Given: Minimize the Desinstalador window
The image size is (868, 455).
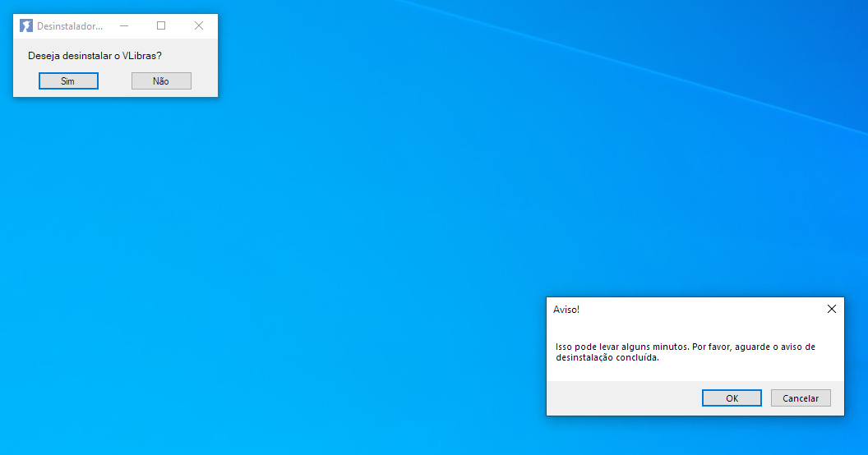Looking at the screenshot, I should point(124,26).
